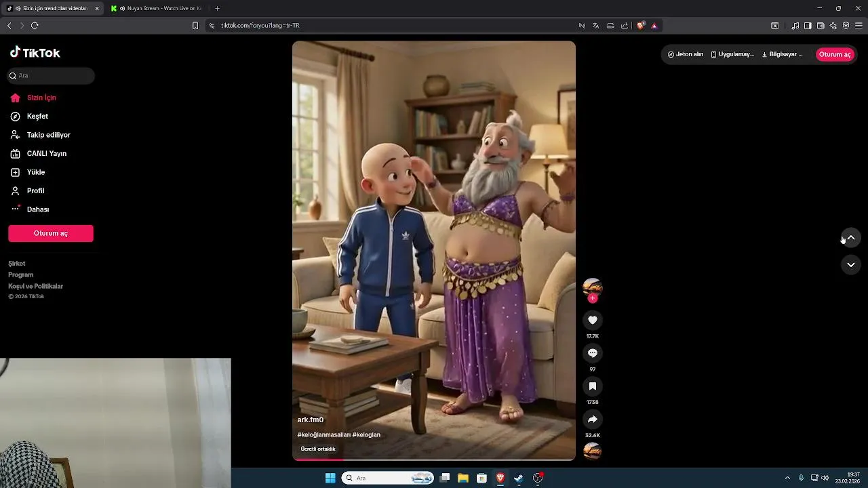Go back in browser history
Screen dimensions: 868x488
[9, 26]
